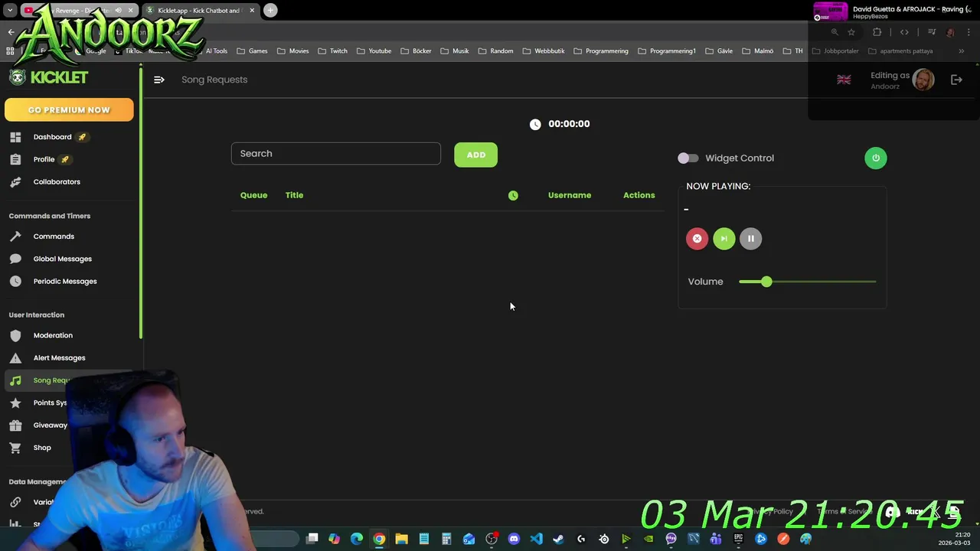Click the Queue column header
The width and height of the screenshot is (980, 551).
pyautogui.click(x=253, y=195)
